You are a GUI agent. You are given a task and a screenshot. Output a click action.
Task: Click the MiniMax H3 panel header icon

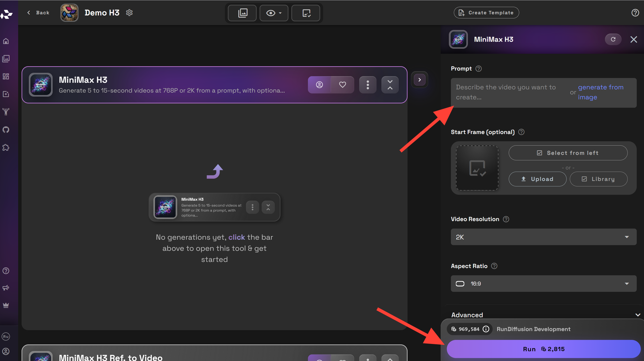pyautogui.click(x=458, y=39)
